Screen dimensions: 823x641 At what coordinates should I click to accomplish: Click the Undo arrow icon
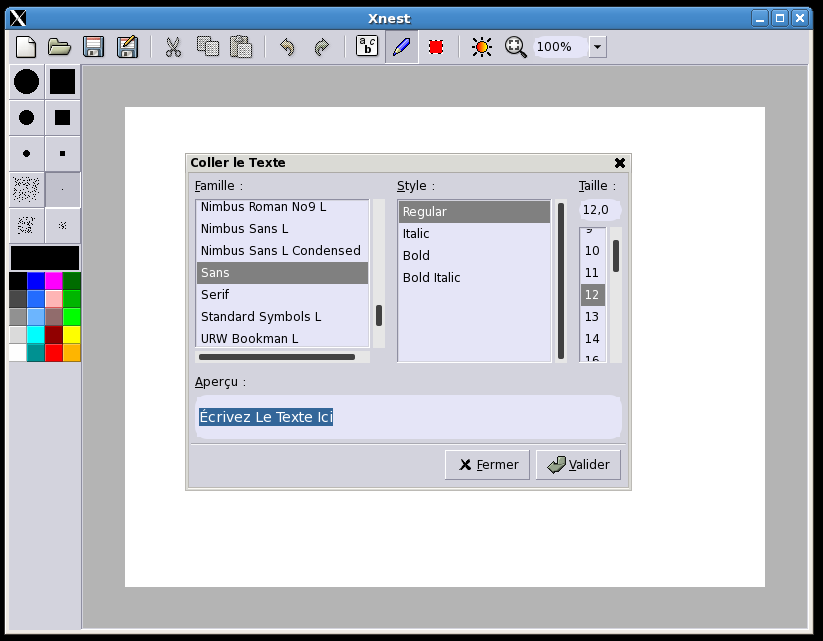point(287,47)
